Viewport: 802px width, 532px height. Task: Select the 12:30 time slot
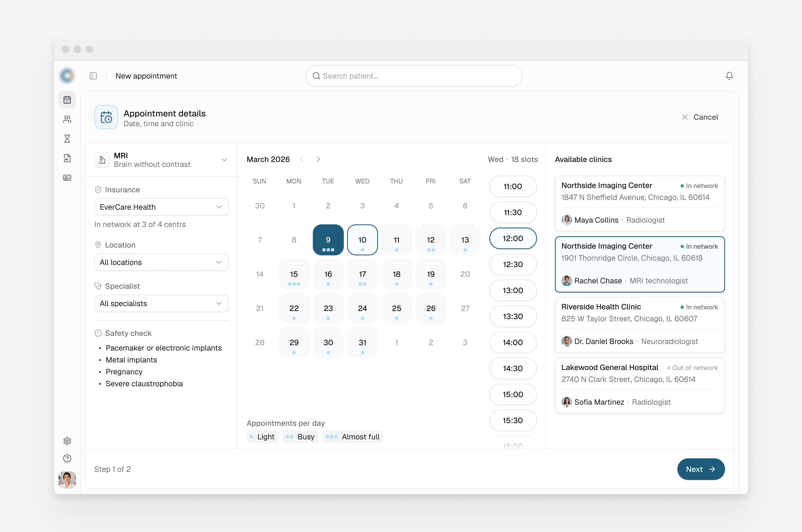(513, 264)
